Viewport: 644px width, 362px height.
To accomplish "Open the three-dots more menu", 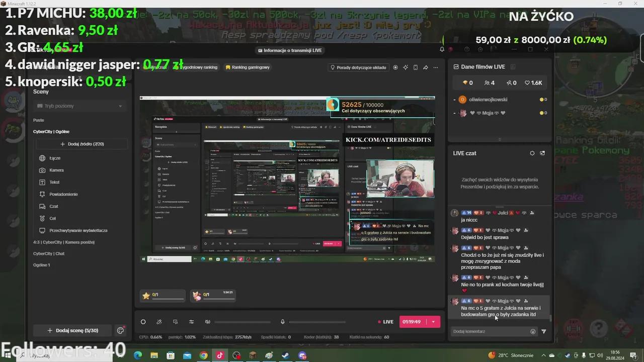I will 436,67.
